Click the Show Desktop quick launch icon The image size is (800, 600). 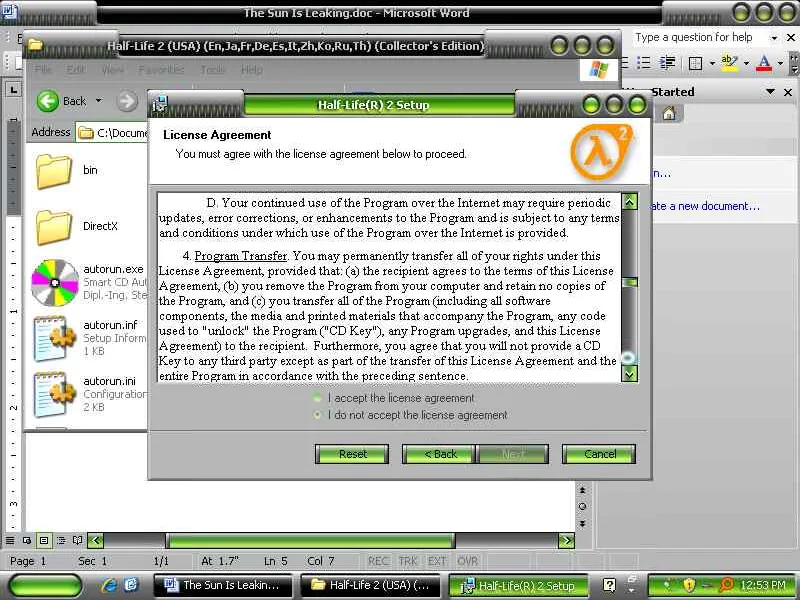click(131, 585)
